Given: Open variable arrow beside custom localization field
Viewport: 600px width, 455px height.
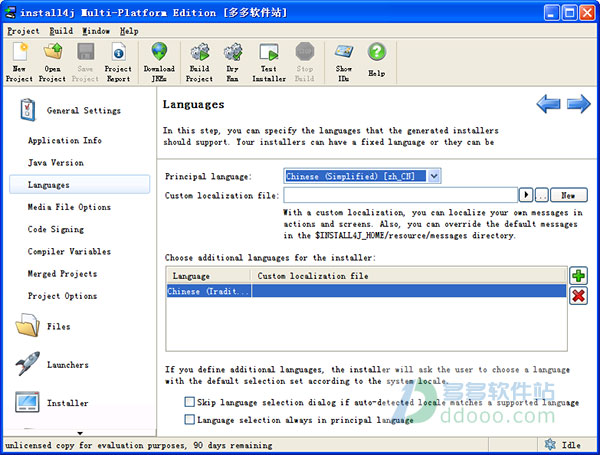Looking at the screenshot, I should coord(526,195).
